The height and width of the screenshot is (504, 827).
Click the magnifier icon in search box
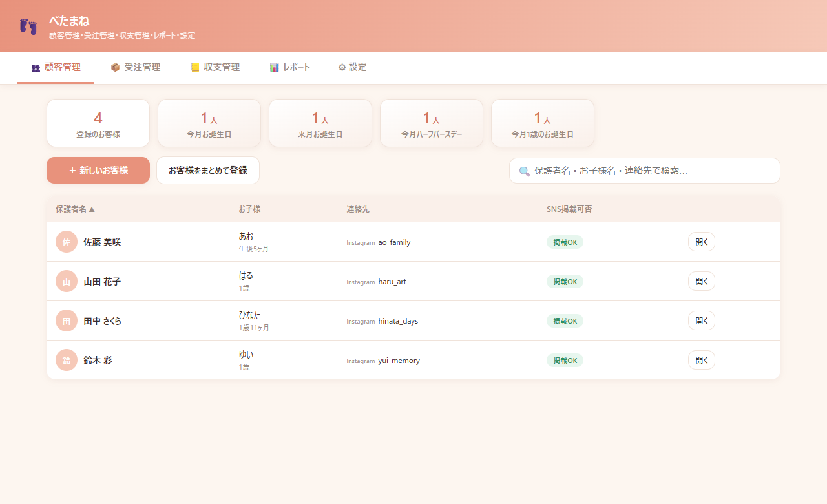525,171
